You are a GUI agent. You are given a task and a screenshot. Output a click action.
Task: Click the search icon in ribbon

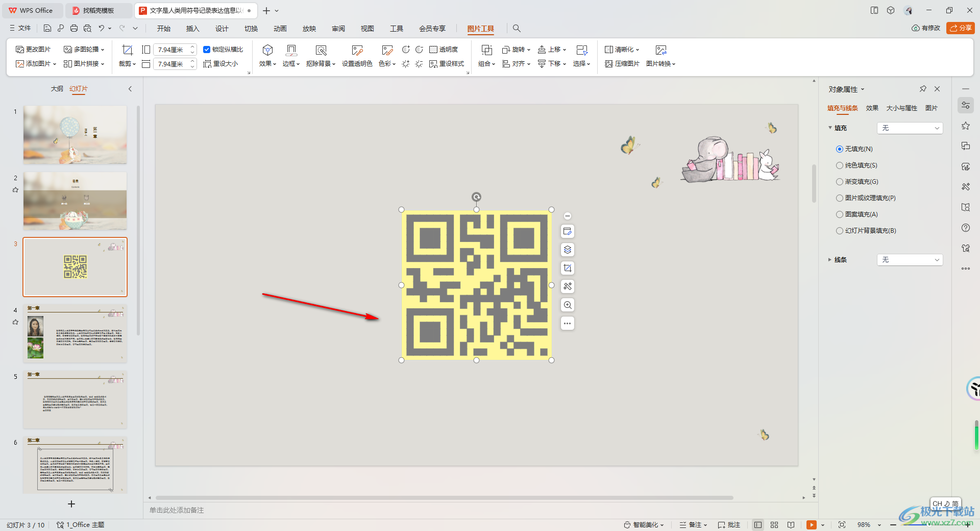[517, 28]
